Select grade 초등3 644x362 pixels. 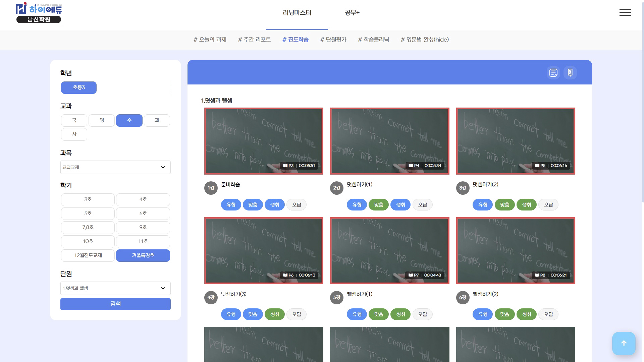[x=79, y=87]
